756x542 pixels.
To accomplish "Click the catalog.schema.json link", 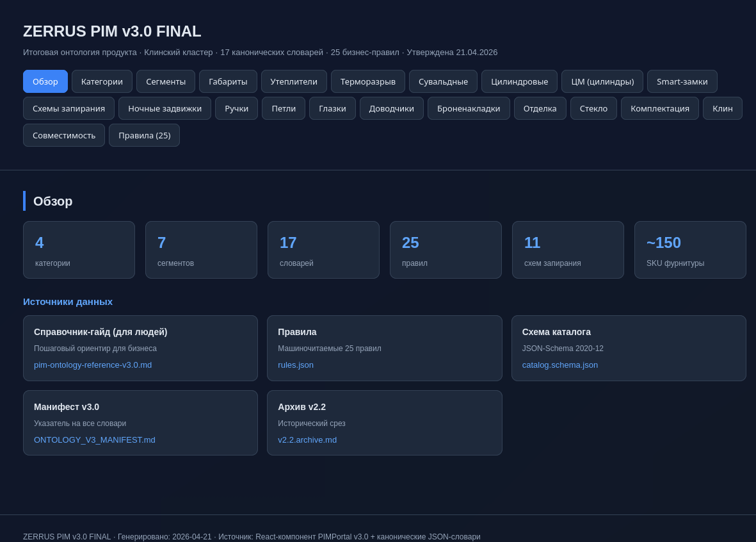I will pyautogui.click(x=559, y=365).
